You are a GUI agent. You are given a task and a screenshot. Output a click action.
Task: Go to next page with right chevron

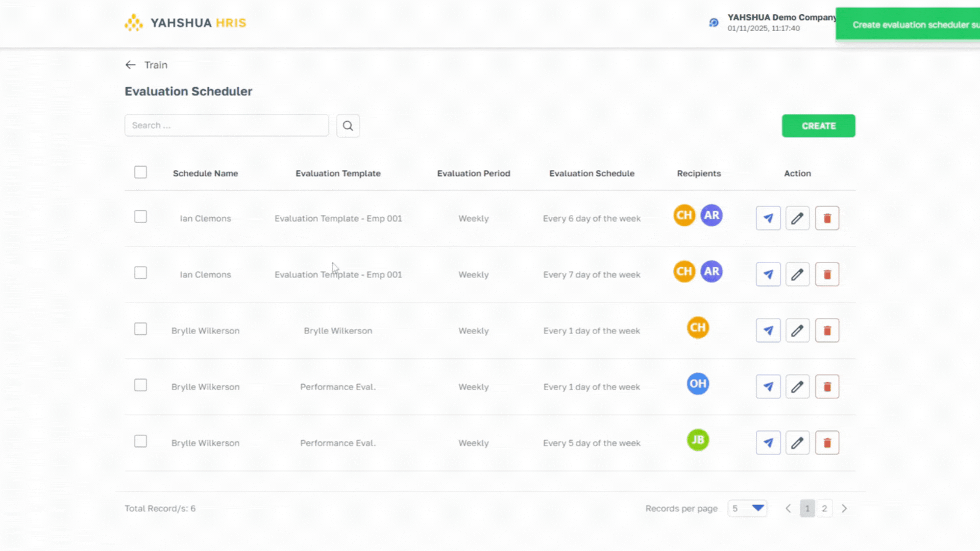pos(844,508)
